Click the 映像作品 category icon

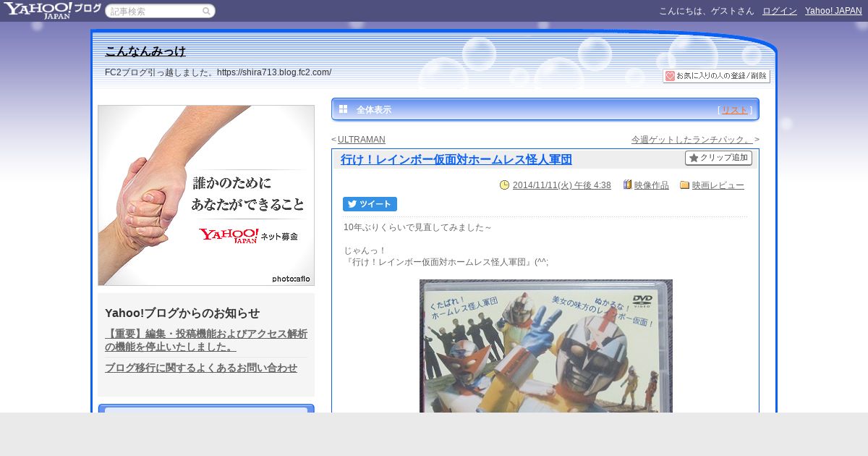[x=627, y=185]
